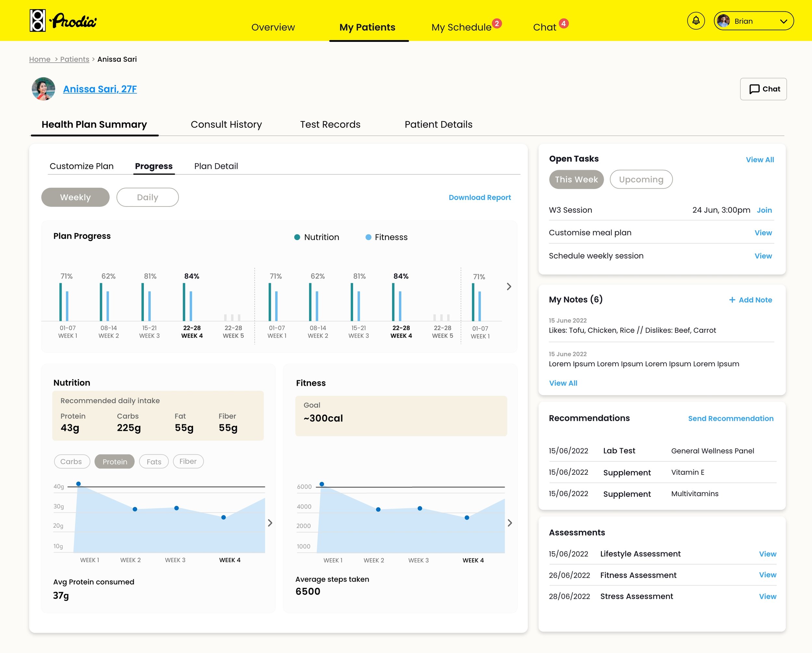Viewport: 812px width, 653px height.
Task: Click the My Schedule badge showing 2
Action: tap(498, 23)
